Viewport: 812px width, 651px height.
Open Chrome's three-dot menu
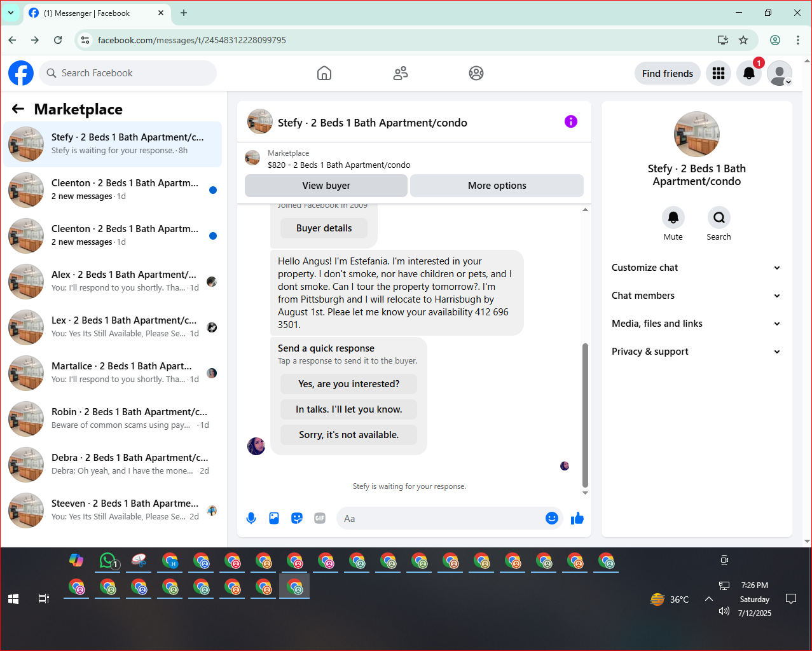point(798,40)
